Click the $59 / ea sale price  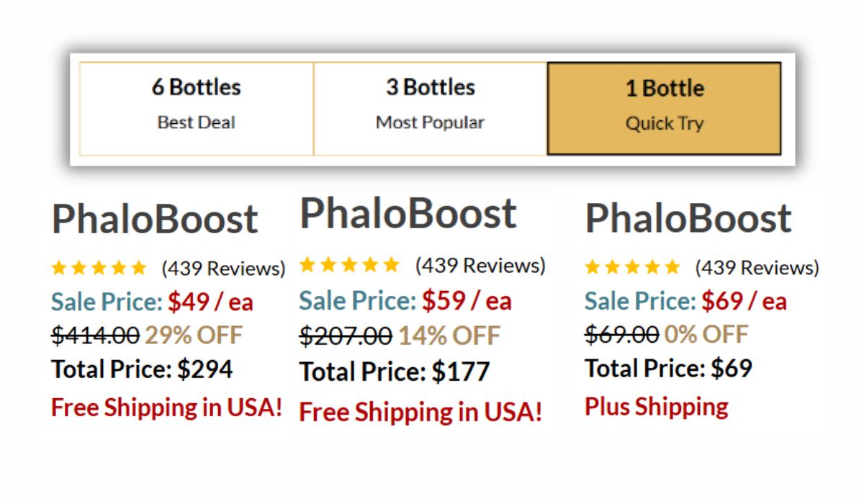[467, 301]
